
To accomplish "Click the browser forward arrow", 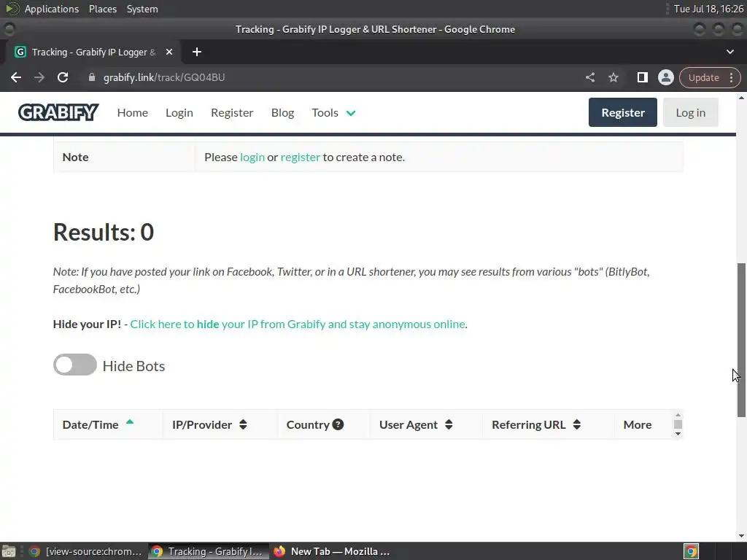I will click(x=39, y=77).
